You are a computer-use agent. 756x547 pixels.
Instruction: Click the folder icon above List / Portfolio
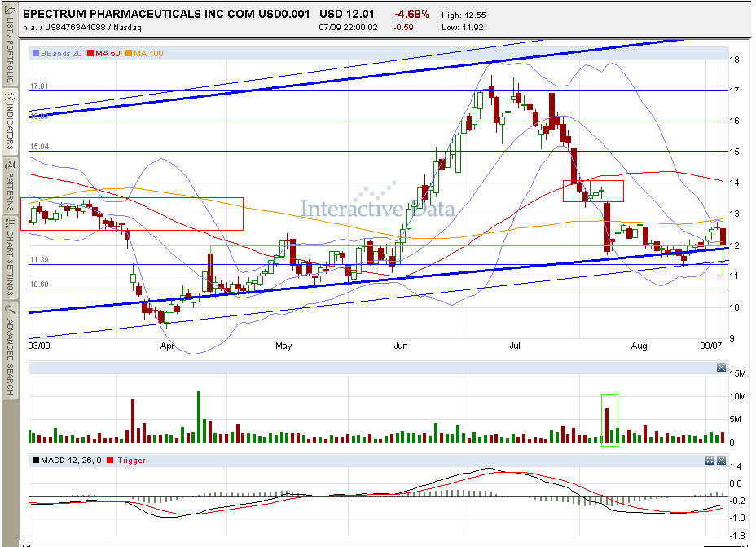click(10, 9)
